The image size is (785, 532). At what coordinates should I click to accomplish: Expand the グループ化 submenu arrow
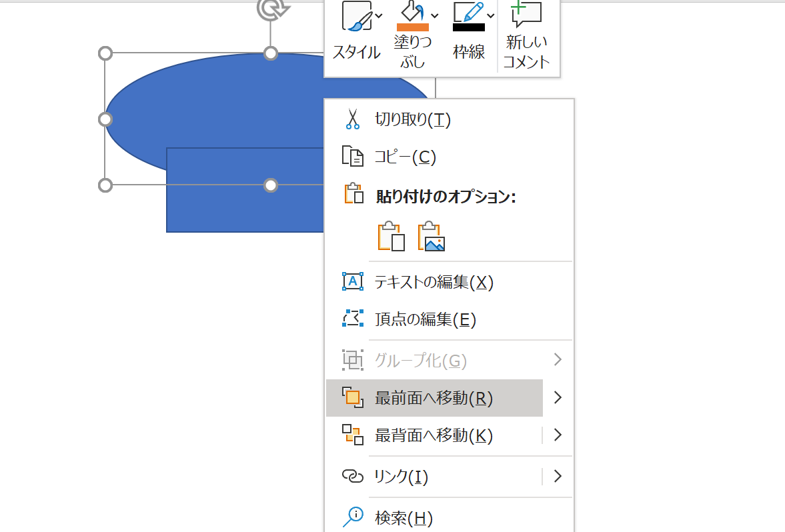coord(558,360)
